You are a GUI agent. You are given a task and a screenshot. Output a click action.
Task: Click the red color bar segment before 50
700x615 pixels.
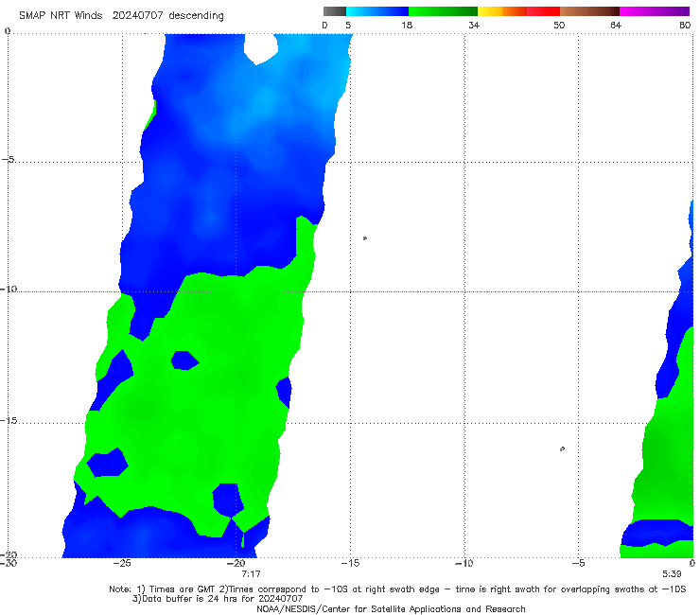[x=543, y=11]
